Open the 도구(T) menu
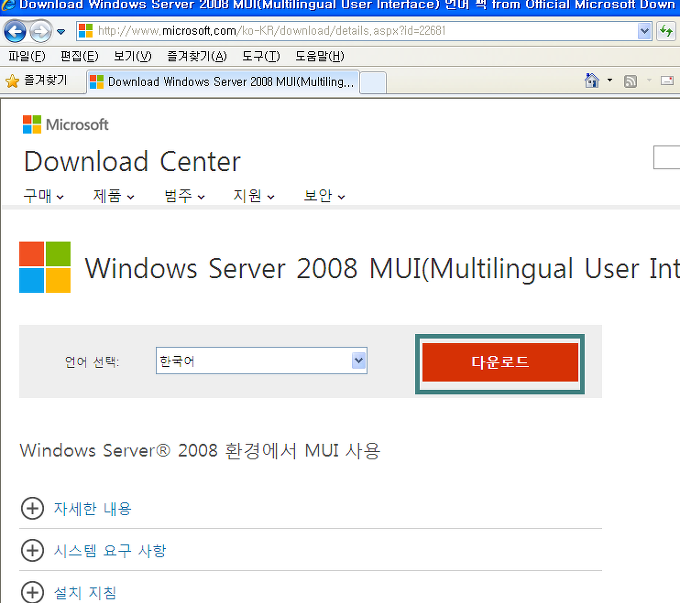This screenshot has height=603, width=680. (261, 56)
